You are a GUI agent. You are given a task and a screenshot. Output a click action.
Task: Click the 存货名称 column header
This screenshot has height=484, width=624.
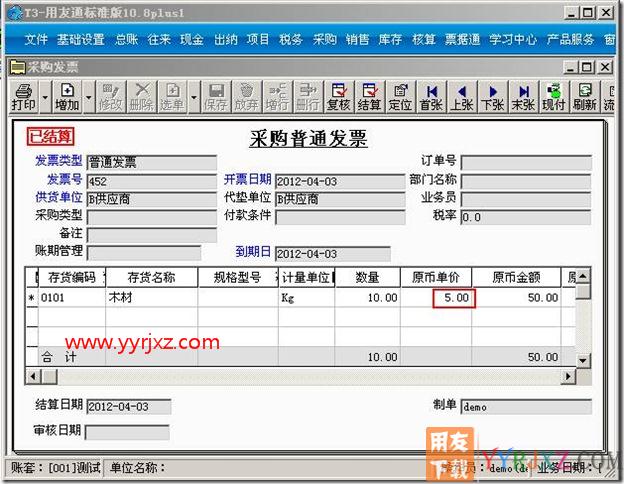[x=152, y=277]
